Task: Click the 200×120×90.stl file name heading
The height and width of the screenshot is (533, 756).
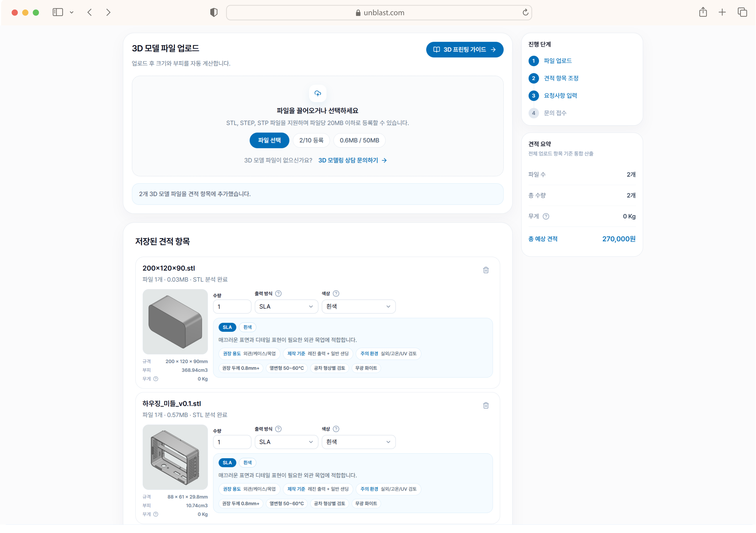Action: pyautogui.click(x=169, y=268)
